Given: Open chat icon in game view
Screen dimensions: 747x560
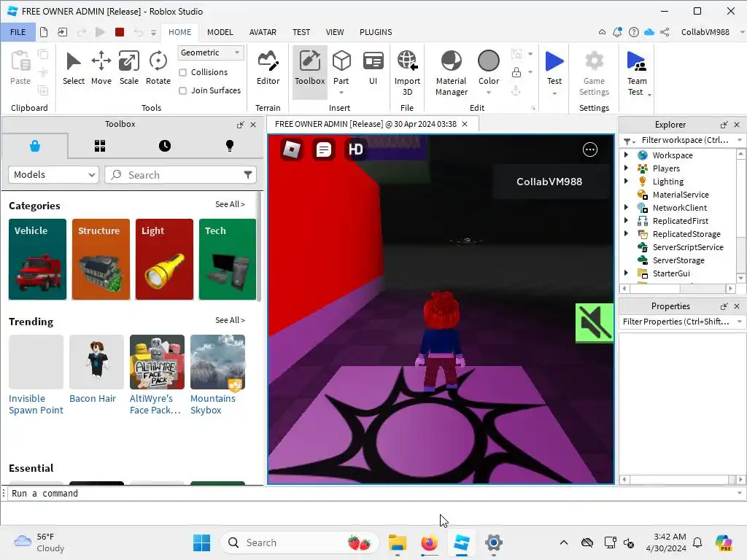Looking at the screenshot, I should pyautogui.click(x=323, y=149).
